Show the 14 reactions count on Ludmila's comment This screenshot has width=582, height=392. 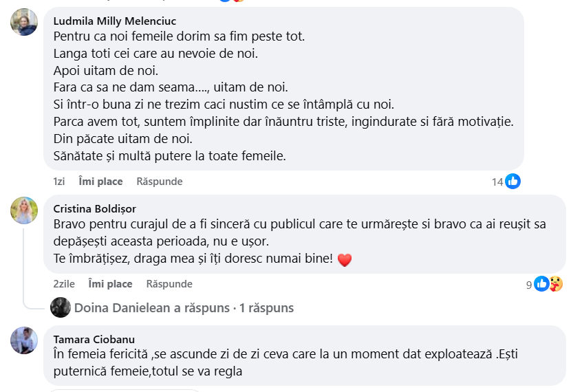tap(497, 182)
